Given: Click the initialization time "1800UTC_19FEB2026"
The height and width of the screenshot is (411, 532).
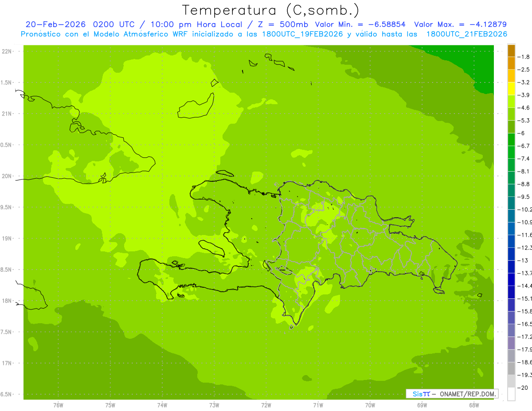Looking at the screenshot, I should tap(302, 34).
